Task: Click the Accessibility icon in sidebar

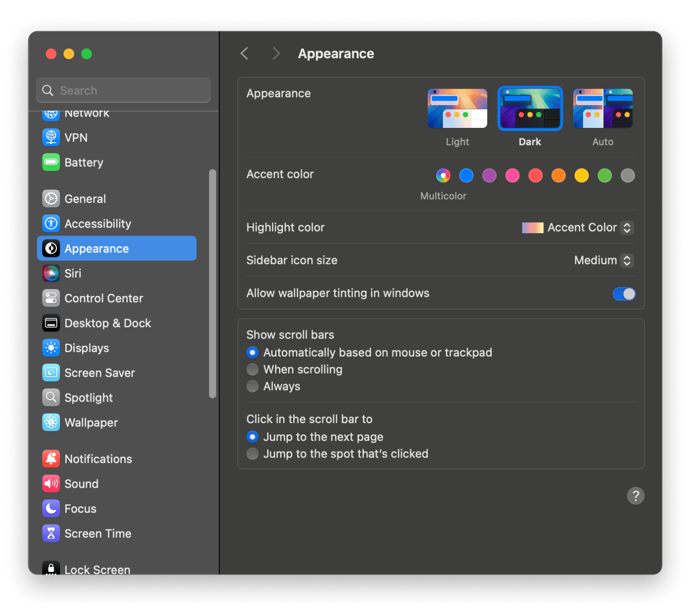Action: [51, 223]
